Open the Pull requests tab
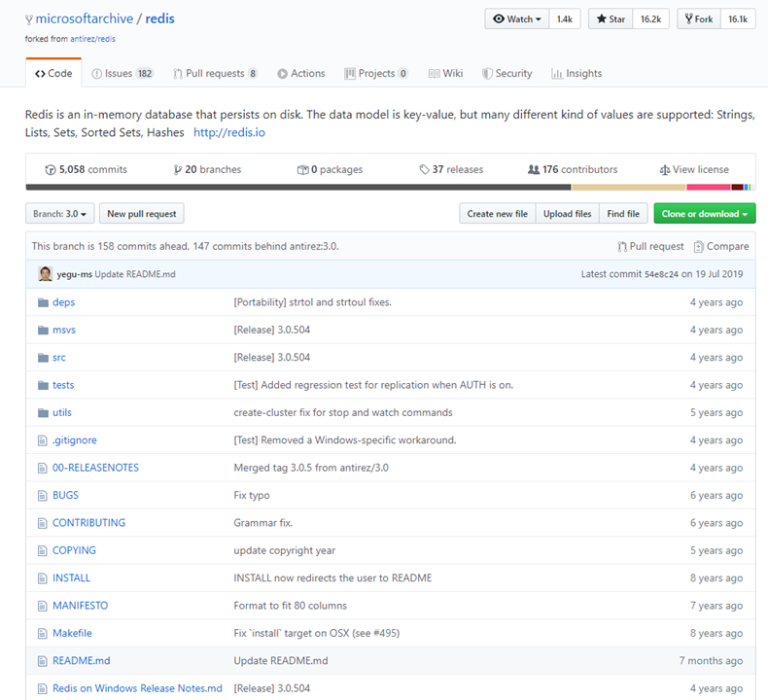The width and height of the screenshot is (768, 700). point(215,74)
